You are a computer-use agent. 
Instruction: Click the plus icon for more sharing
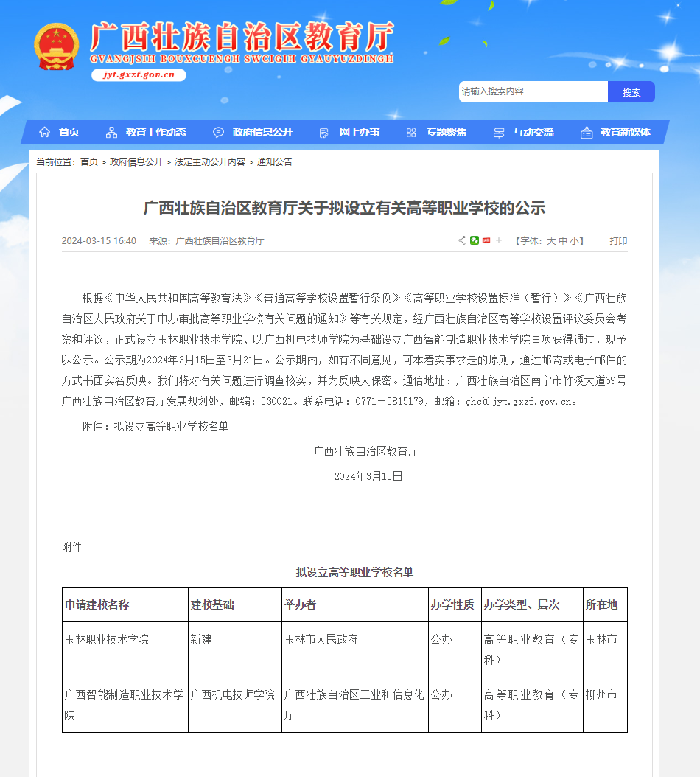pyautogui.click(x=499, y=240)
